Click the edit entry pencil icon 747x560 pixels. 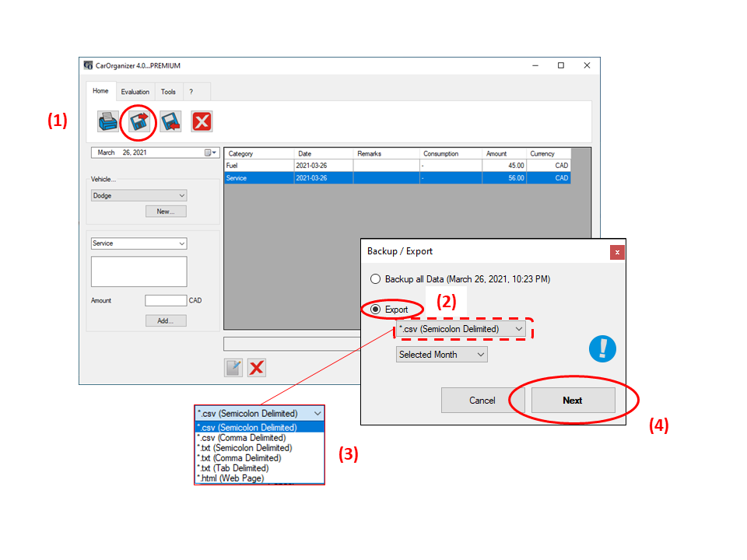click(x=233, y=368)
